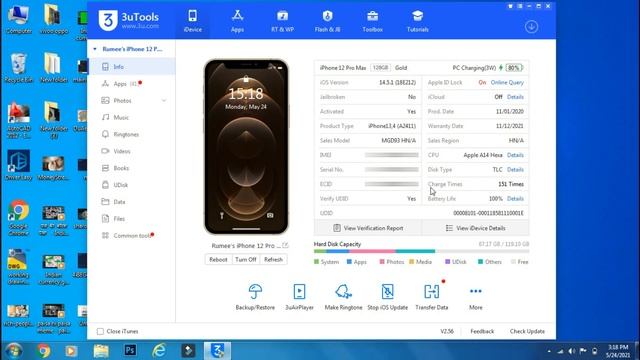
Task: Select Info in the sidebar
Action: (131, 67)
